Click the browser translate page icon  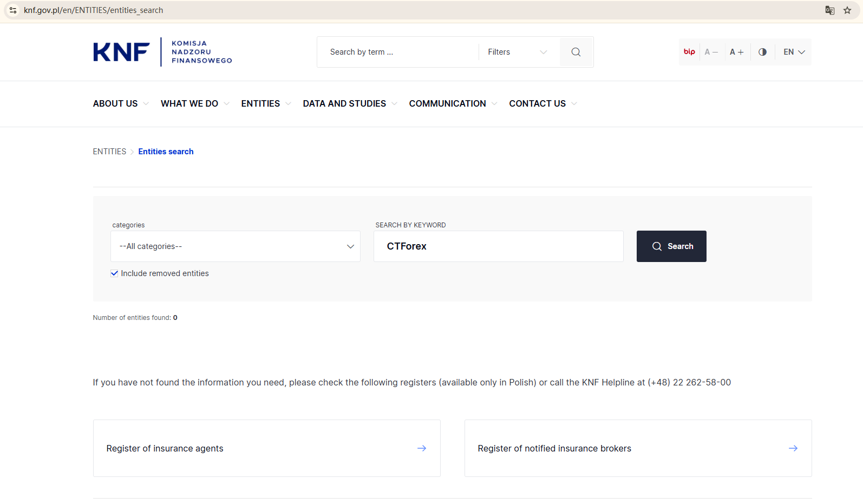[x=829, y=10]
